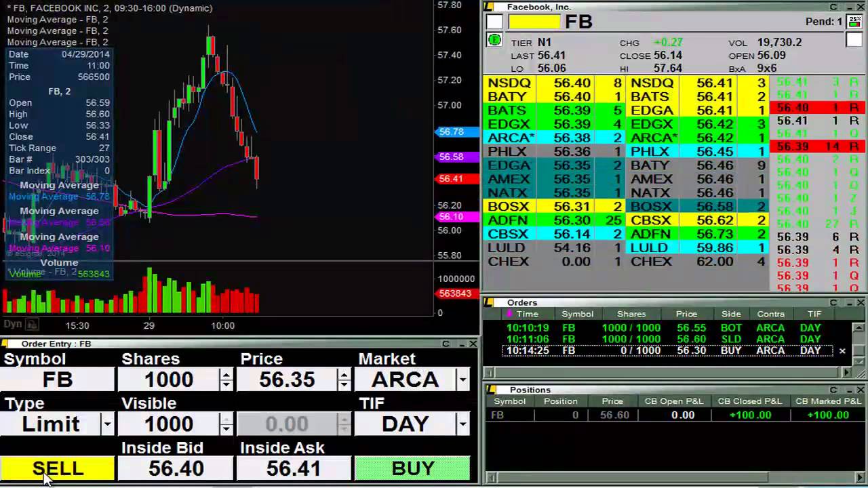
Task: Click the green BUY button
Action: pos(412,468)
